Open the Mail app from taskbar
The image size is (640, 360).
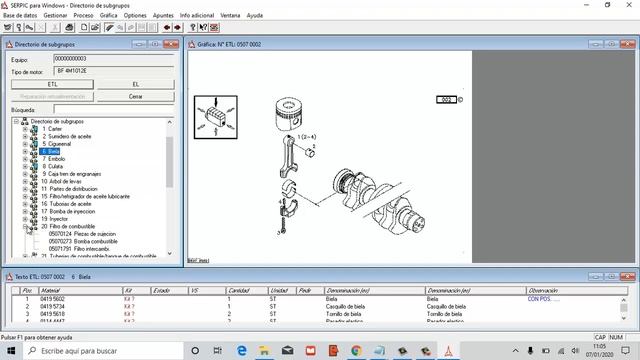pyautogui.click(x=287, y=351)
